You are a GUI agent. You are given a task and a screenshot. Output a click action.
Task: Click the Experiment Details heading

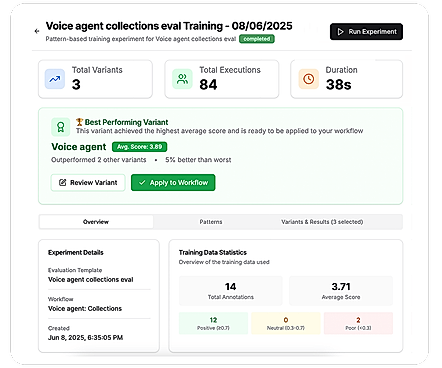76,252
